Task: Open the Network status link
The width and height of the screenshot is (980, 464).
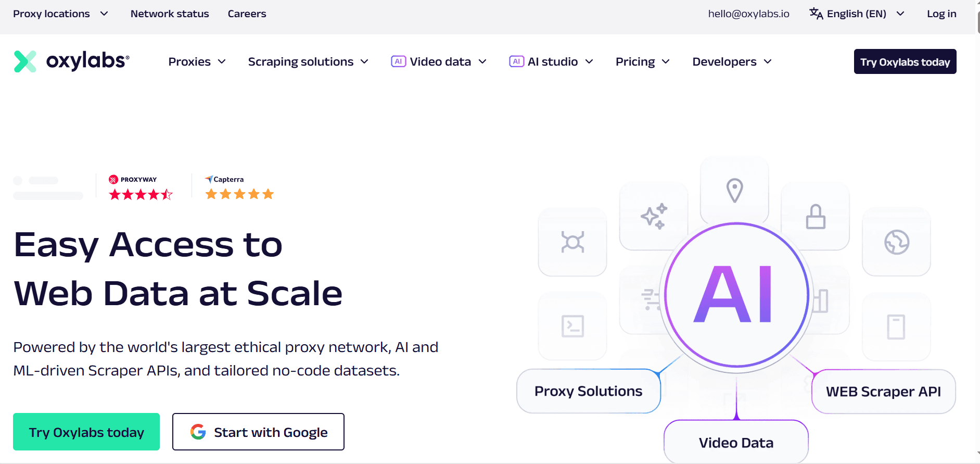Action: [x=170, y=14]
